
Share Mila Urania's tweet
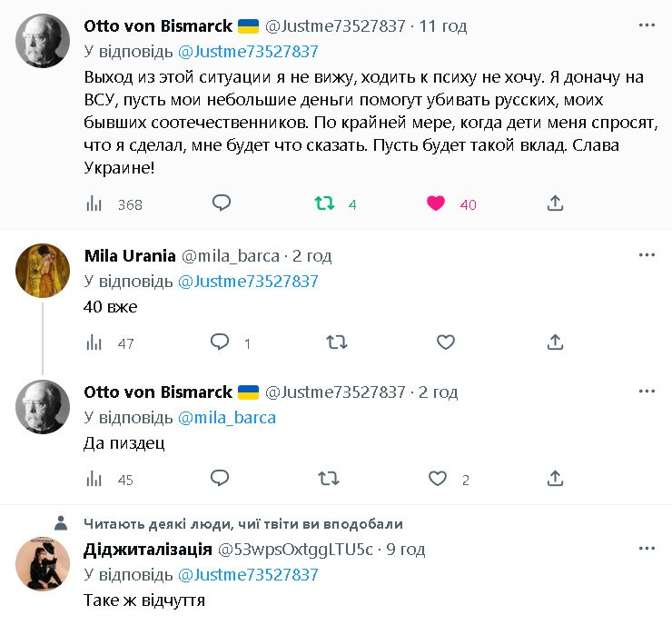click(556, 342)
